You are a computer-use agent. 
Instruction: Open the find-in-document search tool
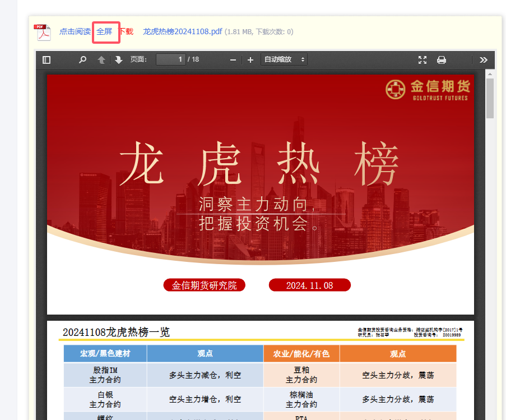coord(82,60)
